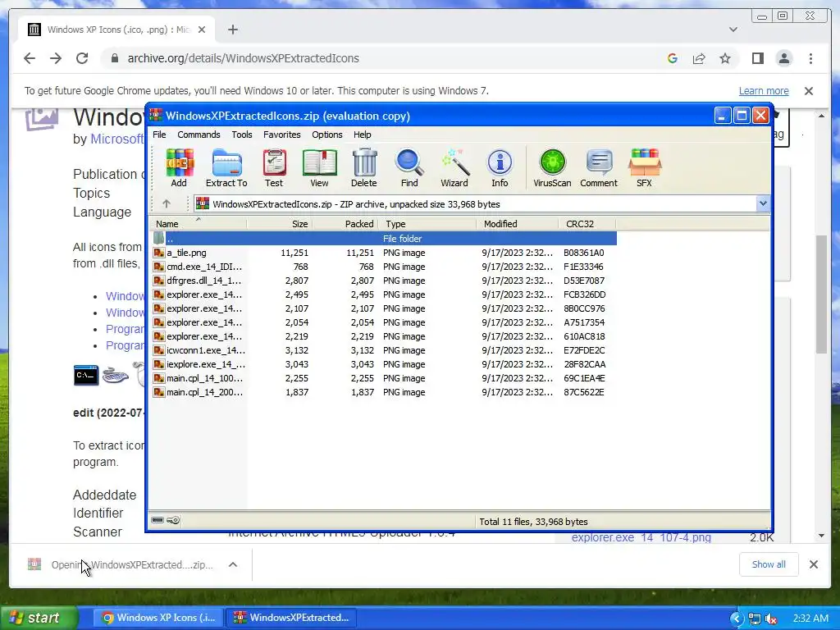Bookmark this page with star icon
This screenshot has height=630, width=840.
725,58
